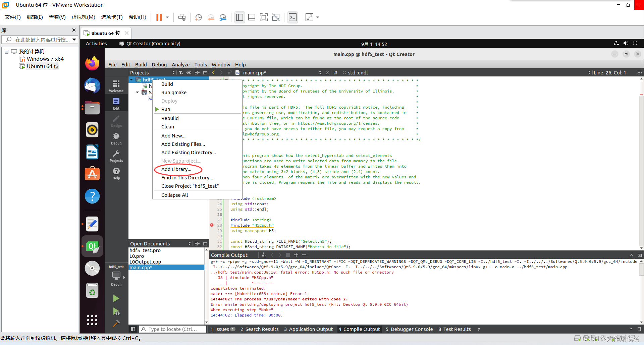Click the filter tree icon in Projects panel
The image size is (644, 345).
click(x=181, y=72)
